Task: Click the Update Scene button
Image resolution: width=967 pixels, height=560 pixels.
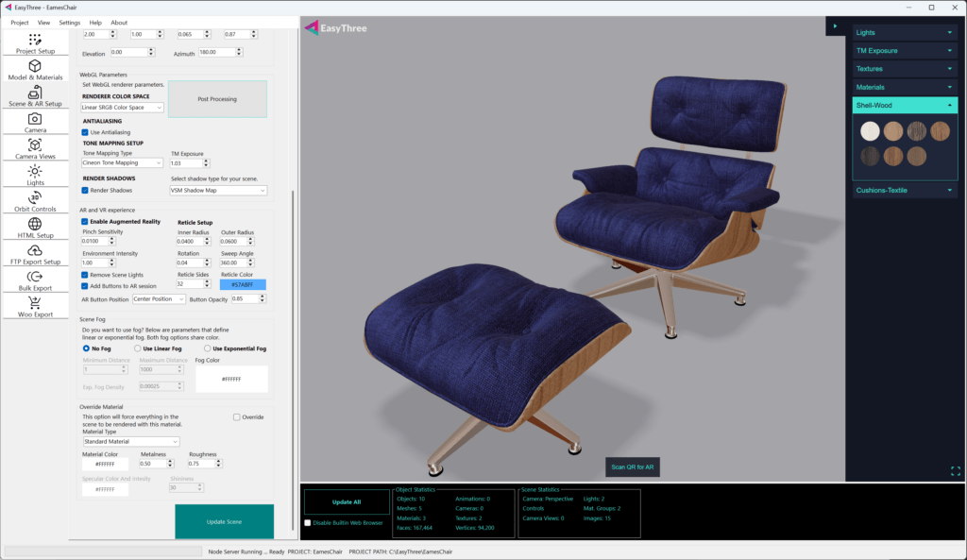Action: (x=224, y=521)
